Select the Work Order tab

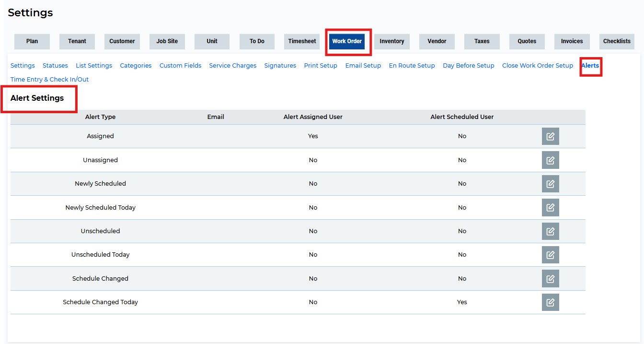click(x=347, y=41)
